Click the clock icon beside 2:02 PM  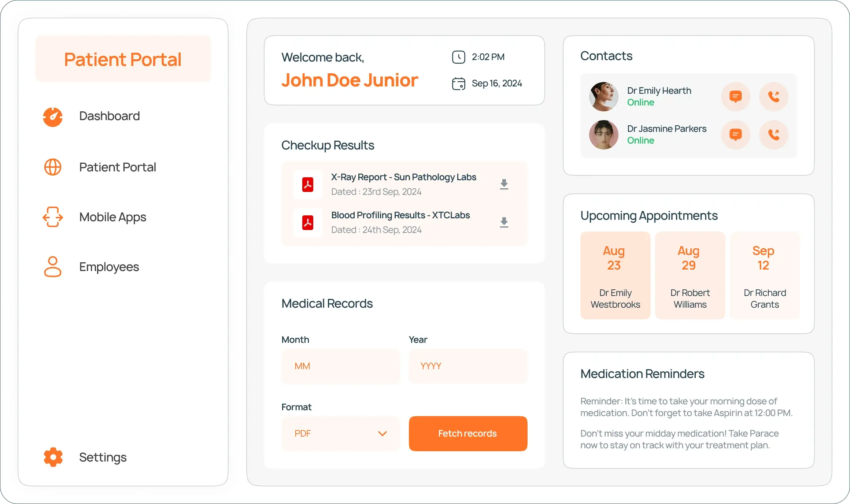(x=459, y=57)
